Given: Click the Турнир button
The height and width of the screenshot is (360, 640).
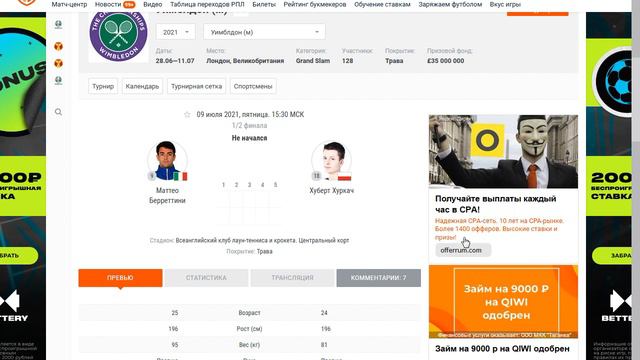Looking at the screenshot, I should click(x=103, y=86).
